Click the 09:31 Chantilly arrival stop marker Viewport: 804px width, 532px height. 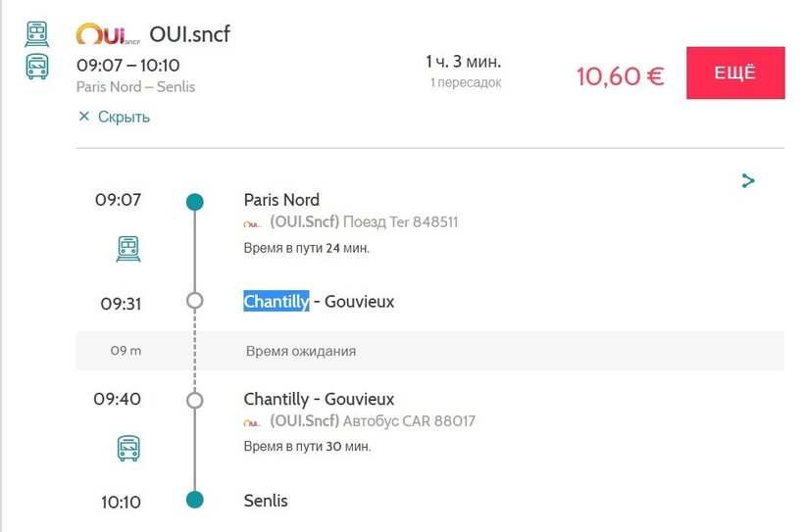point(195,301)
